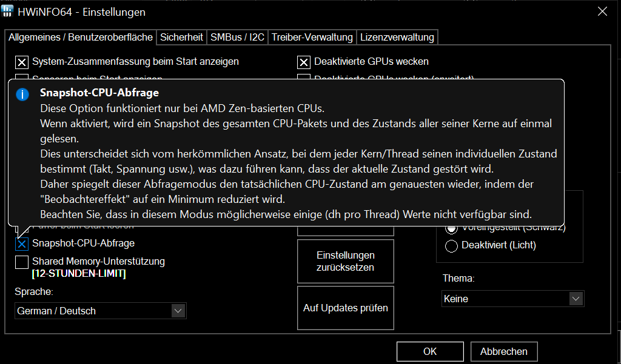The width and height of the screenshot is (621, 364).
Task: Click the Auf Updates prüfen button
Action: [x=345, y=308]
